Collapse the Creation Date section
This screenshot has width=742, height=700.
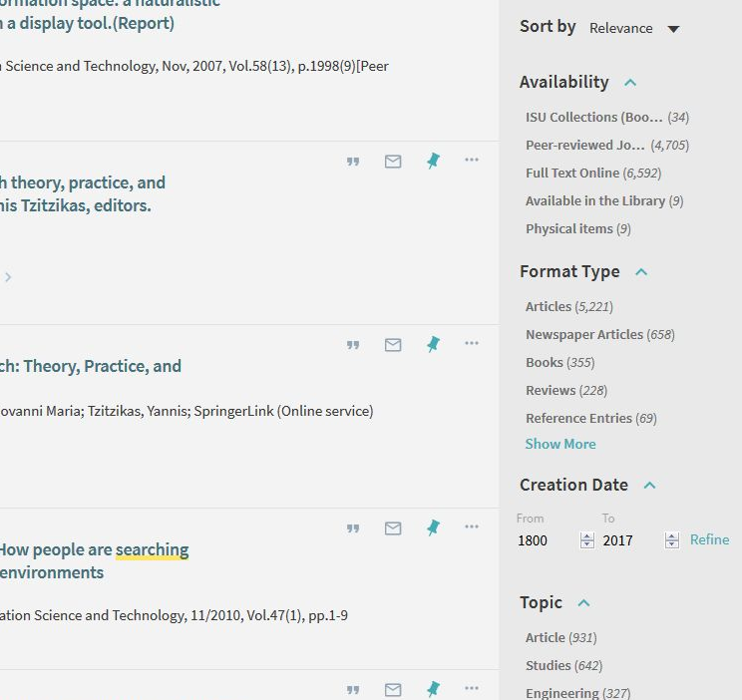[x=649, y=486]
